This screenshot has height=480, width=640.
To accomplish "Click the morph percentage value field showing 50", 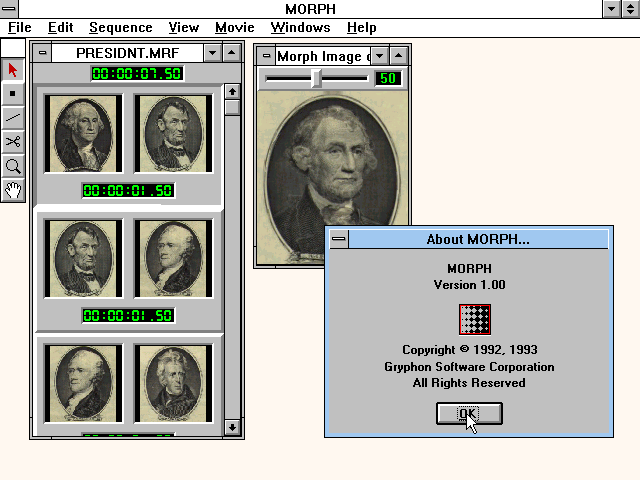I will pos(388,78).
